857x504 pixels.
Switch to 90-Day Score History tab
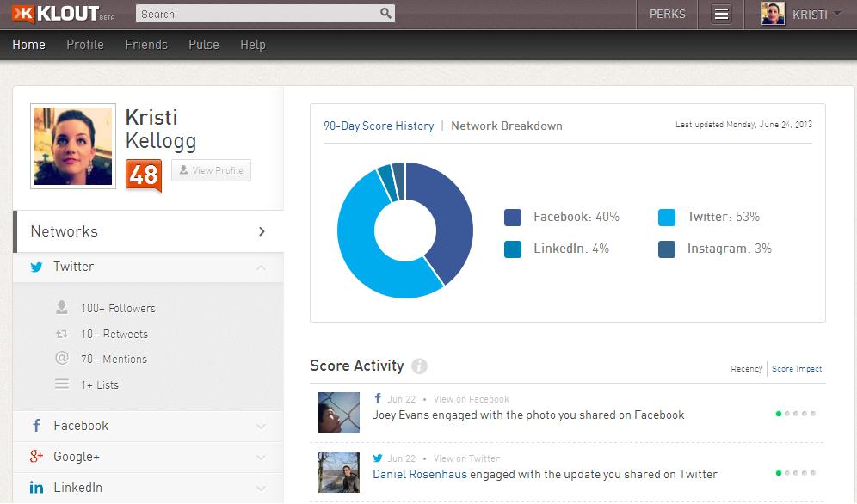[379, 126]
